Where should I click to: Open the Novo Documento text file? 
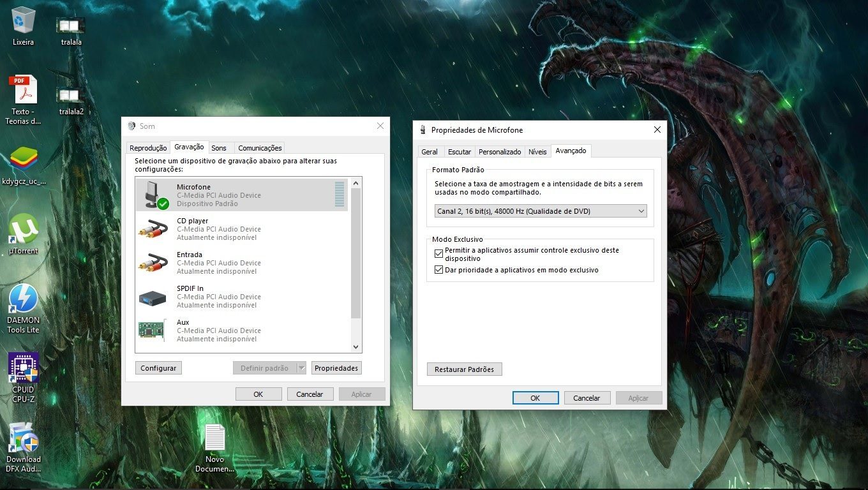pyautogui.click(x=215, y=448)
